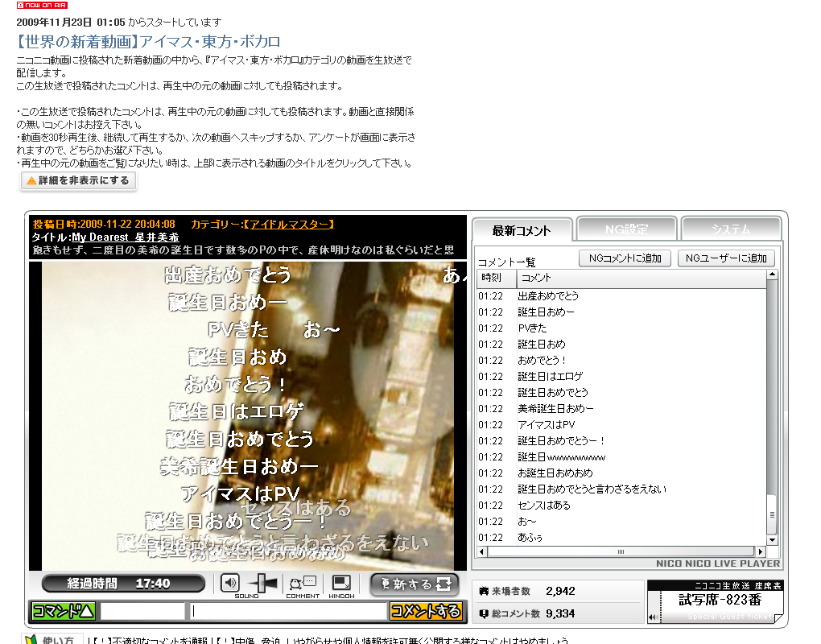Adjust the sound volume slider
The height and width of the screenshot is (644, 821).
point(262,583)
